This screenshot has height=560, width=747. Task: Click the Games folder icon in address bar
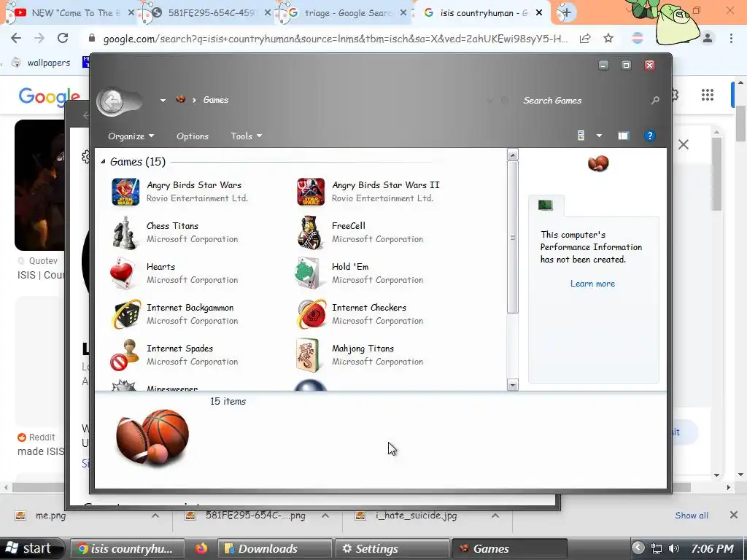click(181, 99)
